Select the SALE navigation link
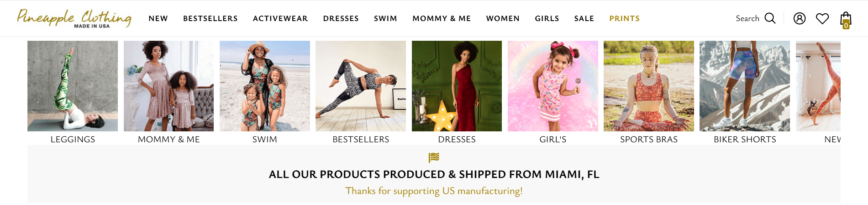This screenshot has width=868, height=205. click(584, 18)
